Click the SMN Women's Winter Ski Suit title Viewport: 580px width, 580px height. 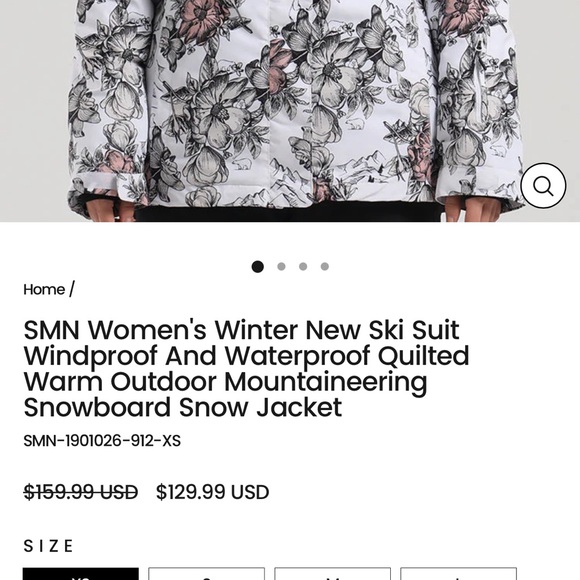(246, 368)
